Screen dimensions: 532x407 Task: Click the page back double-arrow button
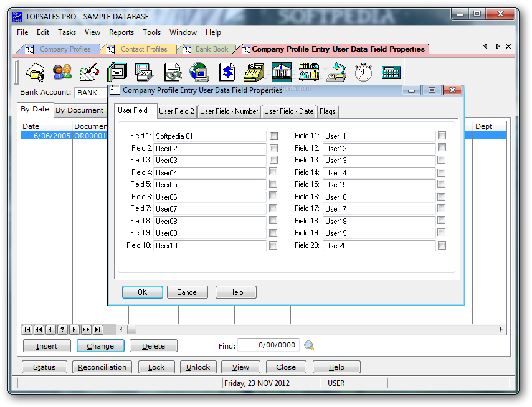39,329
